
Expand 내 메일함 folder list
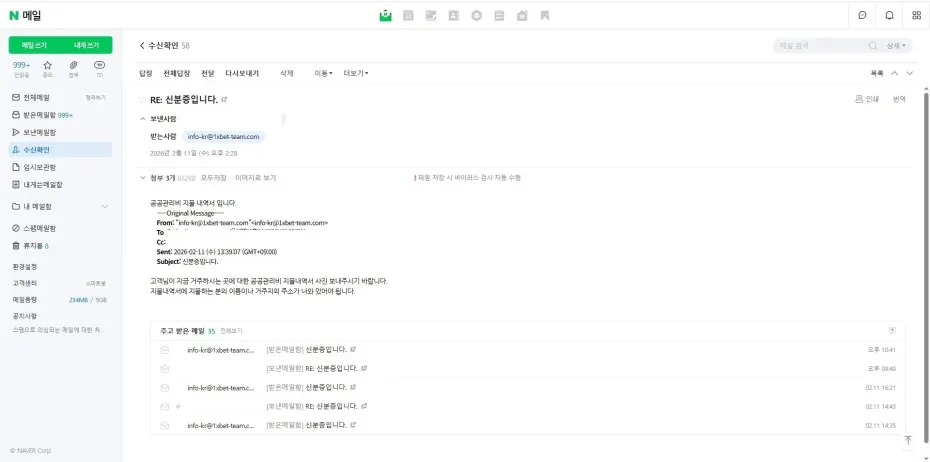[x=105, y=206]
